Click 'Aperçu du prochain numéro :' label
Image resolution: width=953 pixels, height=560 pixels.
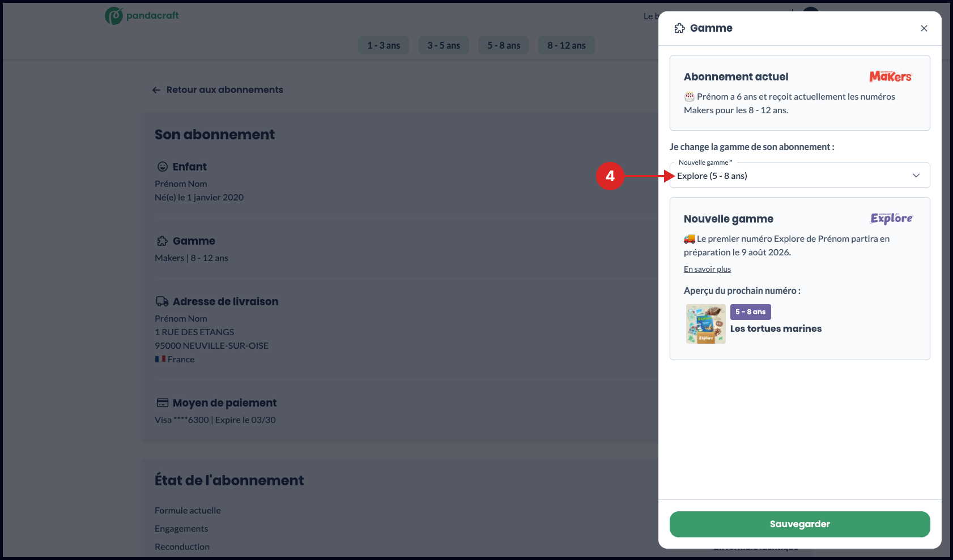(742, 290)
